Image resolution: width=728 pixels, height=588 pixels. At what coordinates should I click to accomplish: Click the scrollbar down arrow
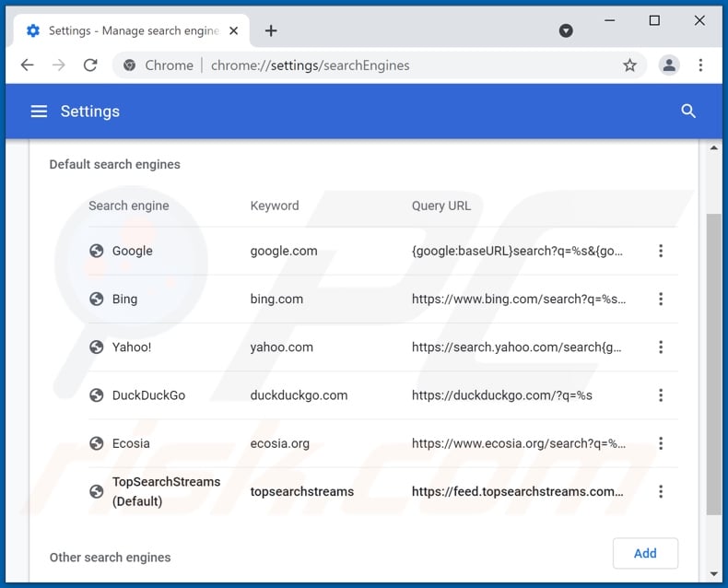(x=713, y=574)
